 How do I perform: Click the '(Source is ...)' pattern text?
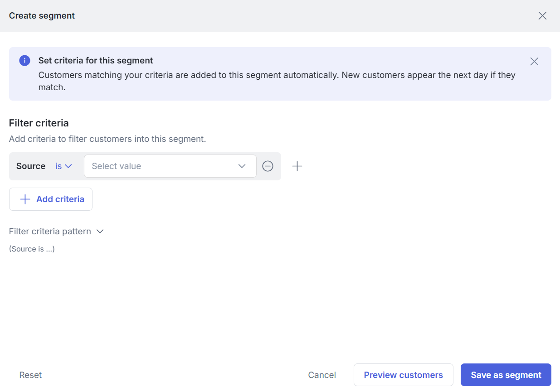(x=32, y=249)
